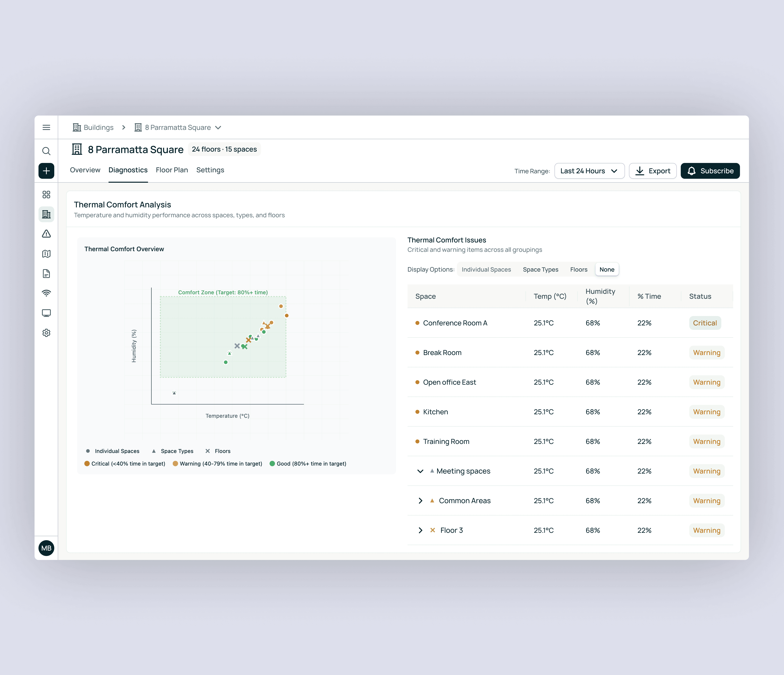Open the hamburger menu icon
The image size is (784, 675).
click(46, 128)
